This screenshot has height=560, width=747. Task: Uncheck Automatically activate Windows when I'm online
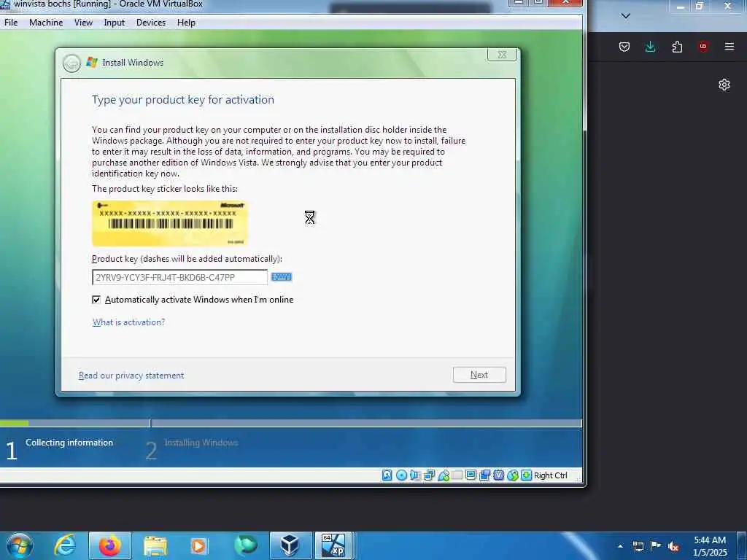[96, 300]
